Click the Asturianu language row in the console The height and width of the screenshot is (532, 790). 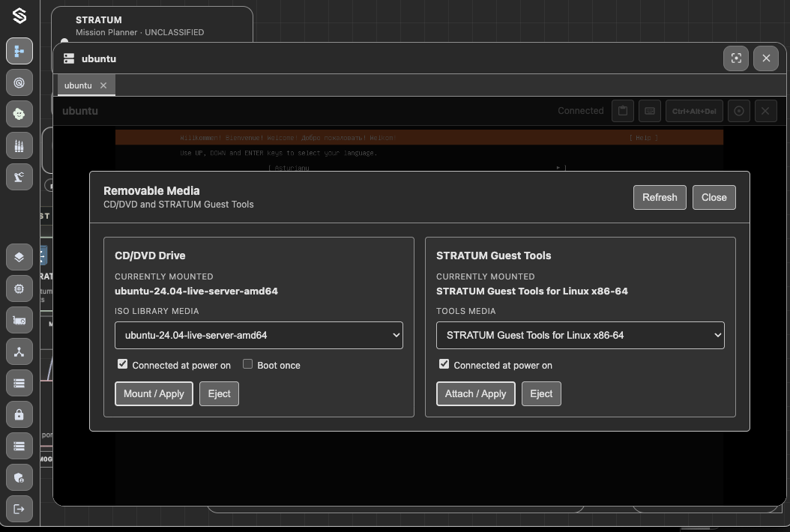pyautogui.click(x=417, y=168)
